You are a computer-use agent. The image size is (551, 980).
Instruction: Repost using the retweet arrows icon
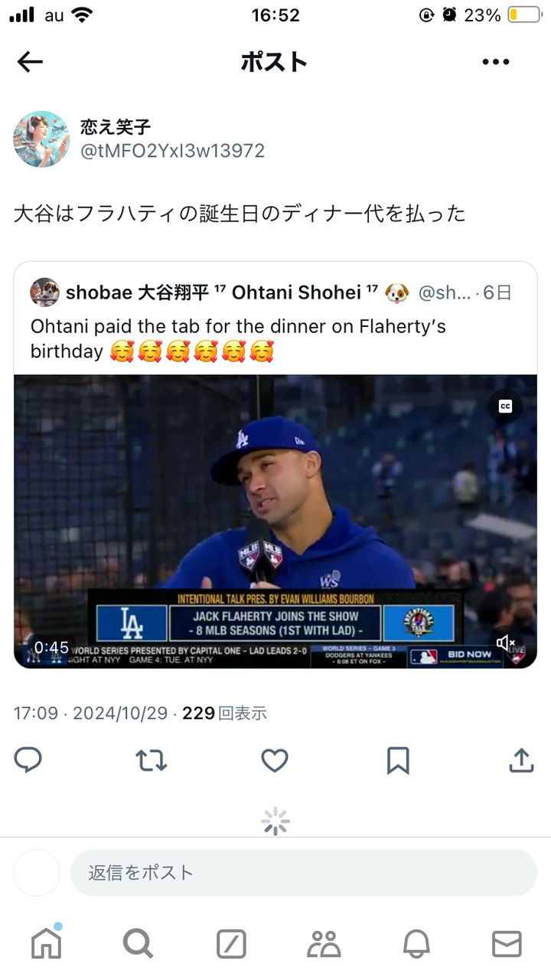click(152, 760)
